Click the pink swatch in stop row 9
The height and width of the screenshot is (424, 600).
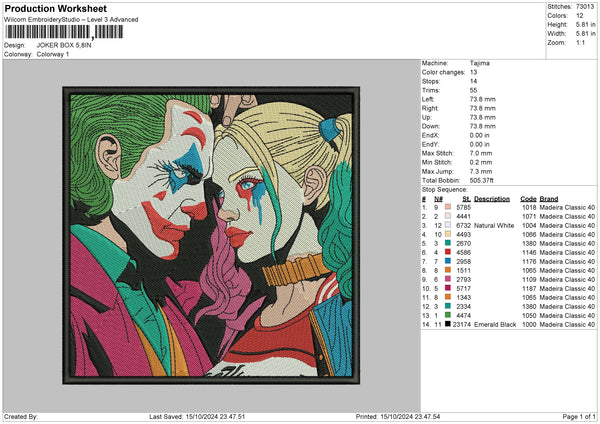coord(447,279)
